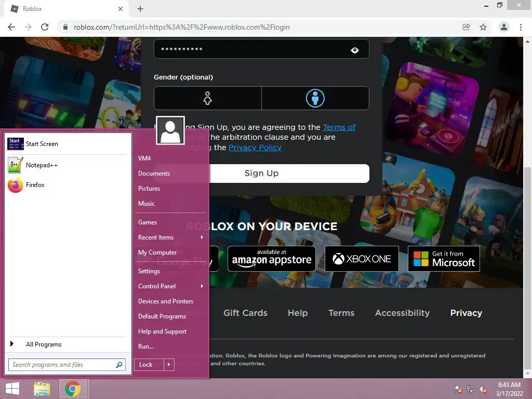Screen dimensions: 532x399
Task: Click the Get it from Microsoft badge
Action: (x=444, y=259)
